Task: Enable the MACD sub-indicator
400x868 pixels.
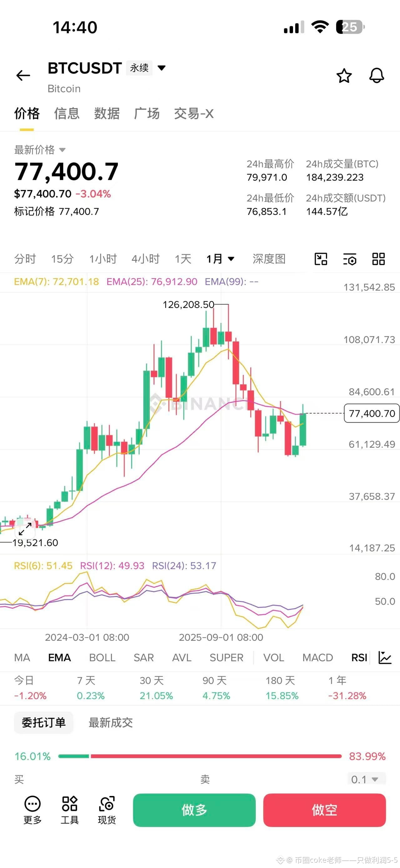Action: (x=318, y=657)
